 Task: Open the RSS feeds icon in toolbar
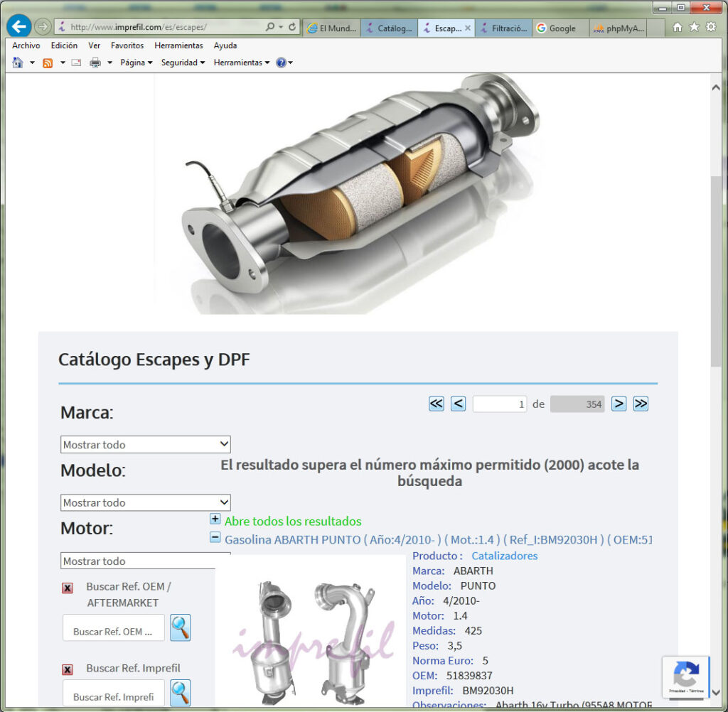point(48,63)
